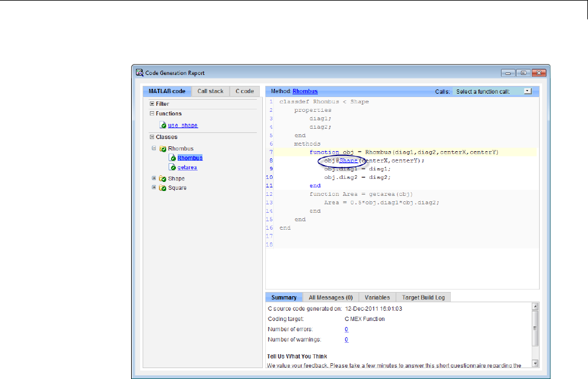
Task: Click the Number of errors link
Action: (346, 329)
